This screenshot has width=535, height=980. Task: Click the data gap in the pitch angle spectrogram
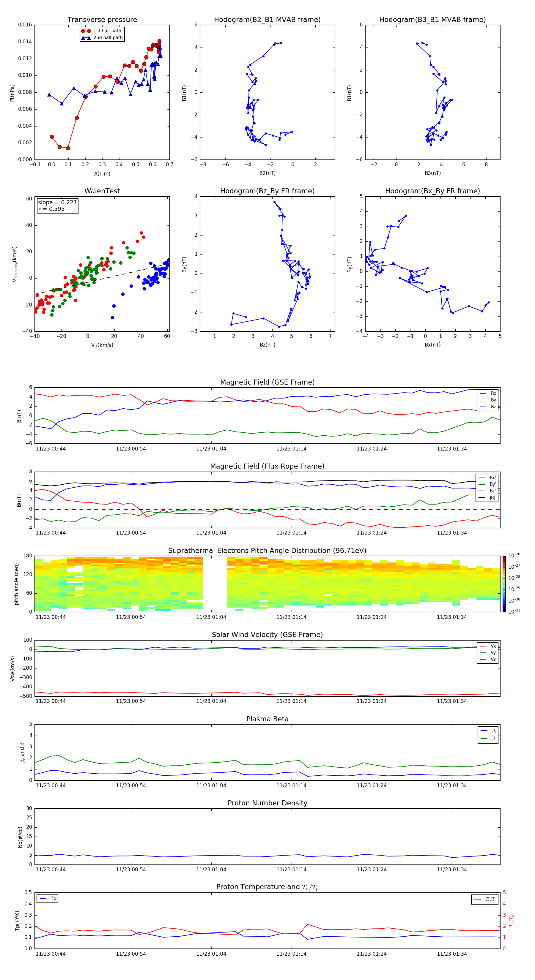[215, 584]
